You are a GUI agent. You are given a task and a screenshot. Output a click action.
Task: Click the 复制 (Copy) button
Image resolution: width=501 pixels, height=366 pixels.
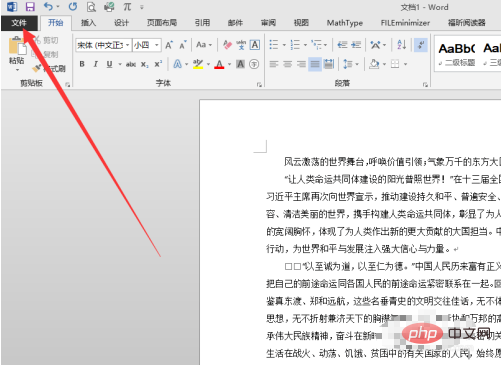click(x=46, y=54)
